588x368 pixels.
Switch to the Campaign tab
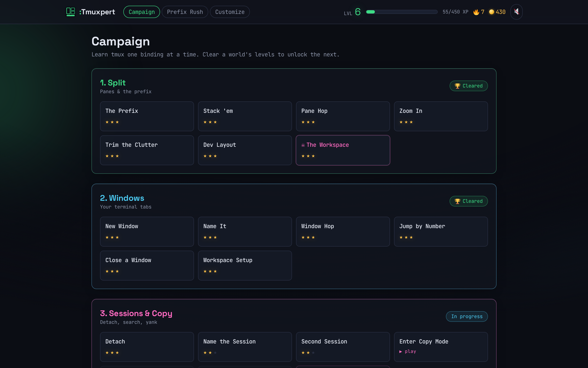[x=142, y=12]
